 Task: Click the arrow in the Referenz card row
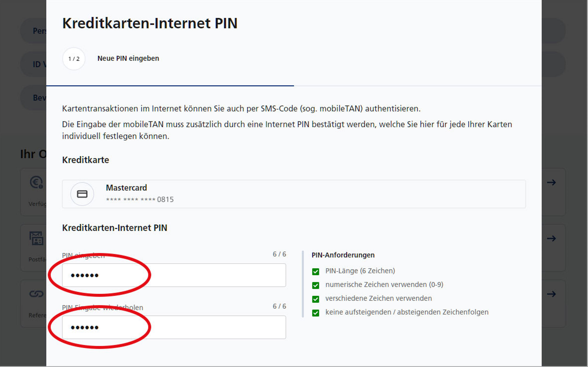point(551,294)
